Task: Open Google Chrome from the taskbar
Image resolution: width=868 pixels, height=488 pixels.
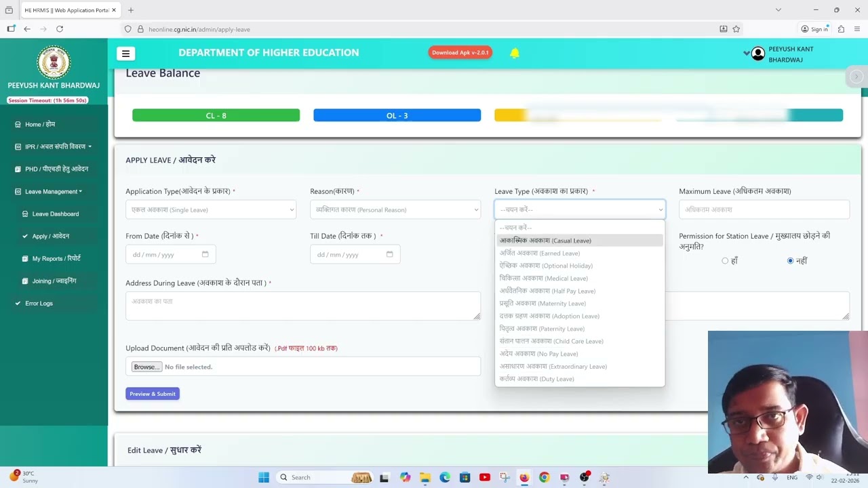Action: coord(544,477)
